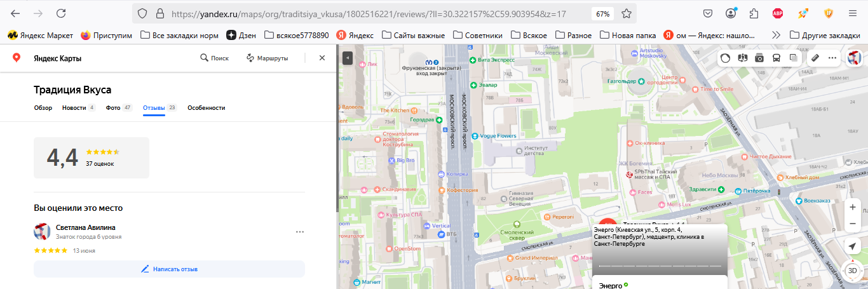Open map layers selector
This screenshot has height=289, width=868.
click(x=793, y=58)
